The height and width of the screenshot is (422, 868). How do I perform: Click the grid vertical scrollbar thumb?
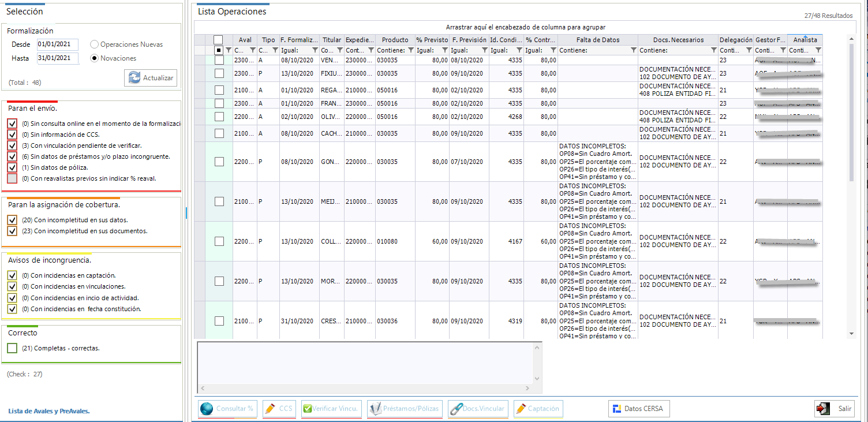(851, 112)
